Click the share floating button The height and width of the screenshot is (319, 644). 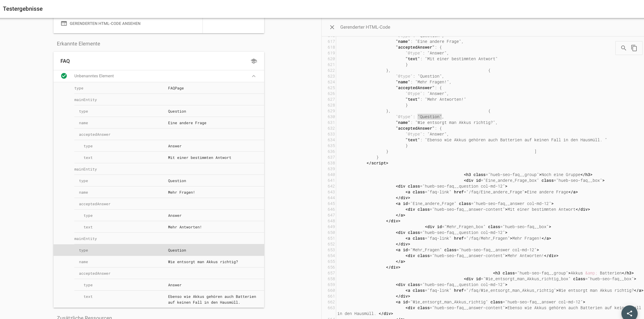coord(629,313)
